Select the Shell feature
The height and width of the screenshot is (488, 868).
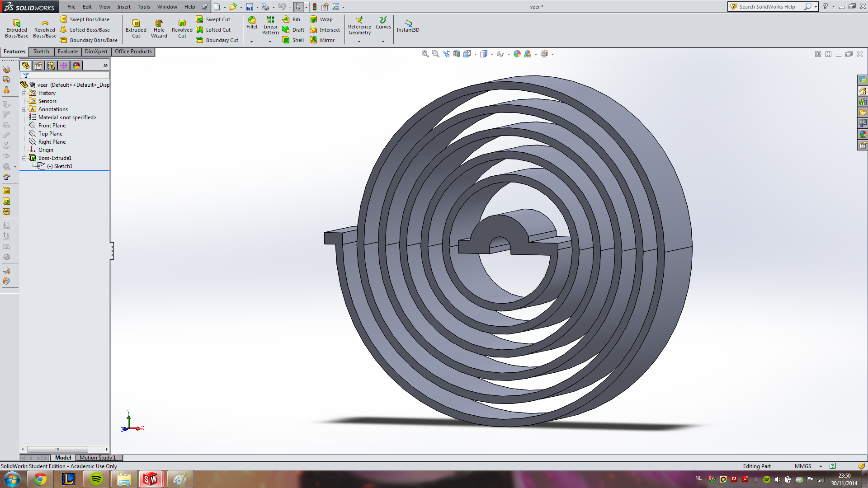pyautogui.click(x=293, y=40)
